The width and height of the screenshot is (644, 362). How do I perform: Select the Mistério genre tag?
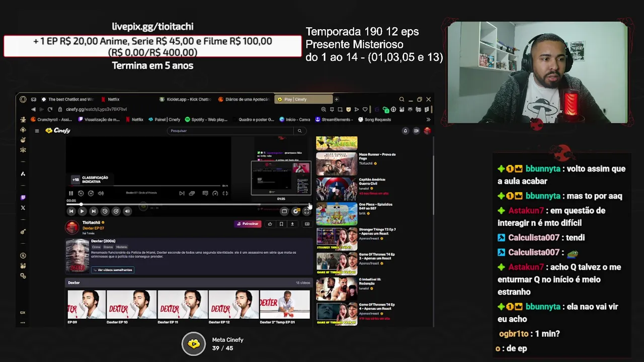(x=122, y=247)
